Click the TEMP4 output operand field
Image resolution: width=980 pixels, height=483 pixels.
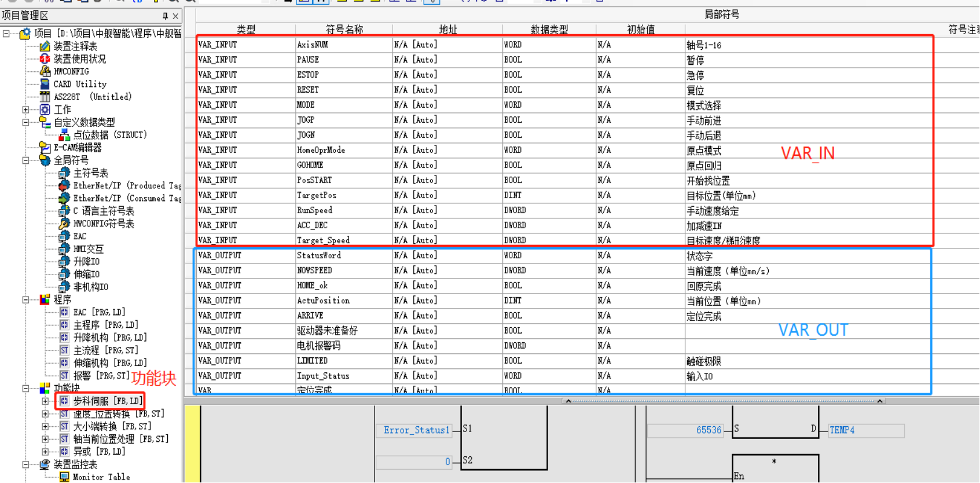point(866,430)
